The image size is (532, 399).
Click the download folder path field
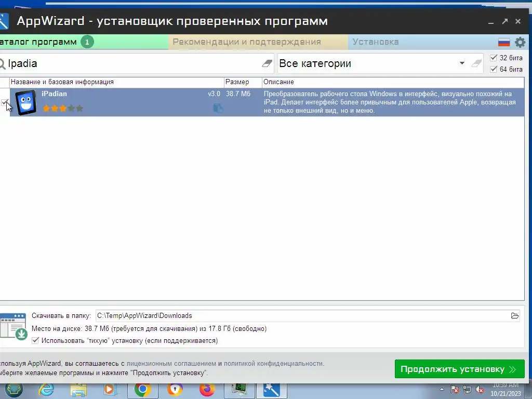coord(303,316)
